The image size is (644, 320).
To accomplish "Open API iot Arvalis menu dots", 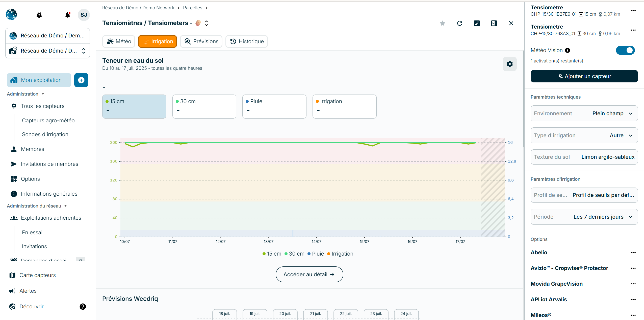I will click(x=633, y=300).
